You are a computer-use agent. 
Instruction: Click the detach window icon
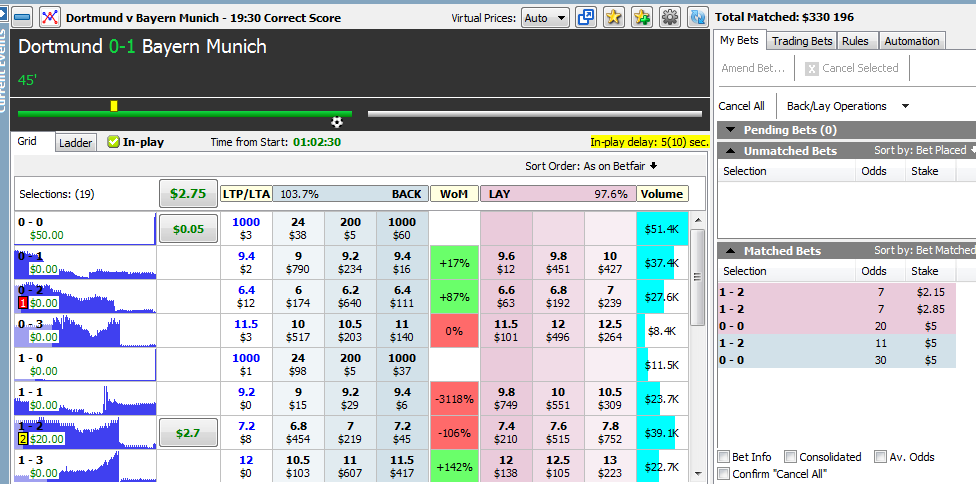[x=585, y=17]
